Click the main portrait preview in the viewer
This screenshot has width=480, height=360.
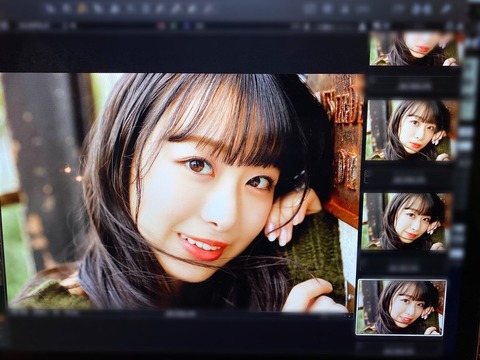(x=182, y=192)
